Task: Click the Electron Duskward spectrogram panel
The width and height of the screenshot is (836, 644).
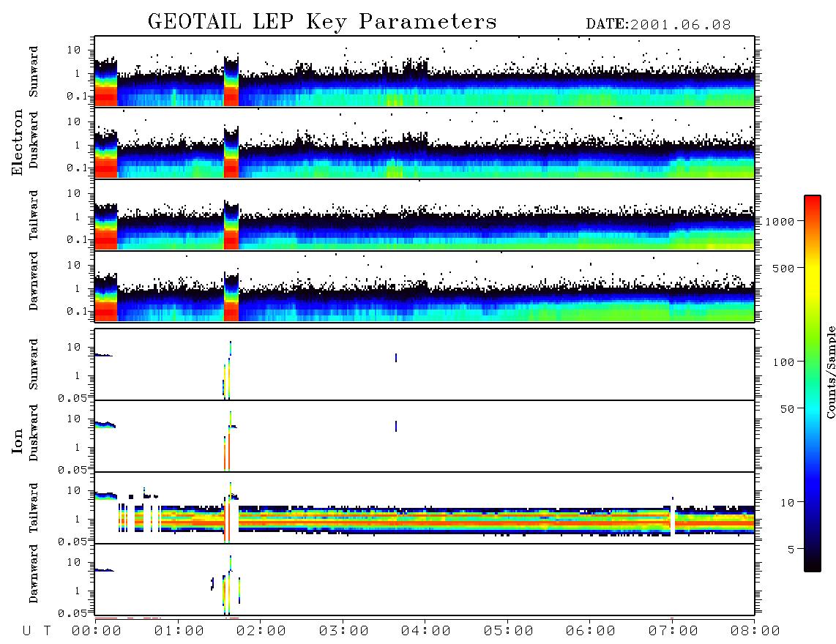Action: [x=425, y=143]
